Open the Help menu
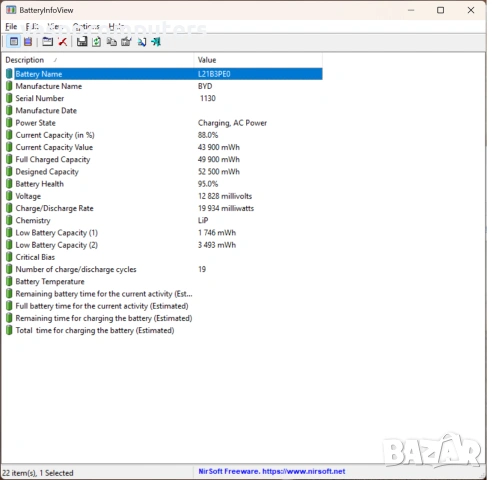The height and width of the screenshot is (480, 493). click(x=117, y=27)
